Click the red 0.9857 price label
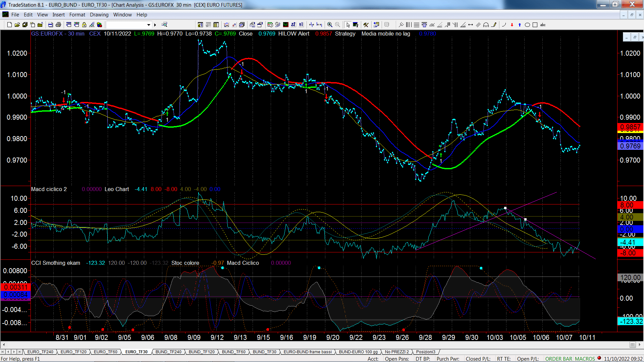This screenshot has height=362, width=644. [x=630, y=127]
